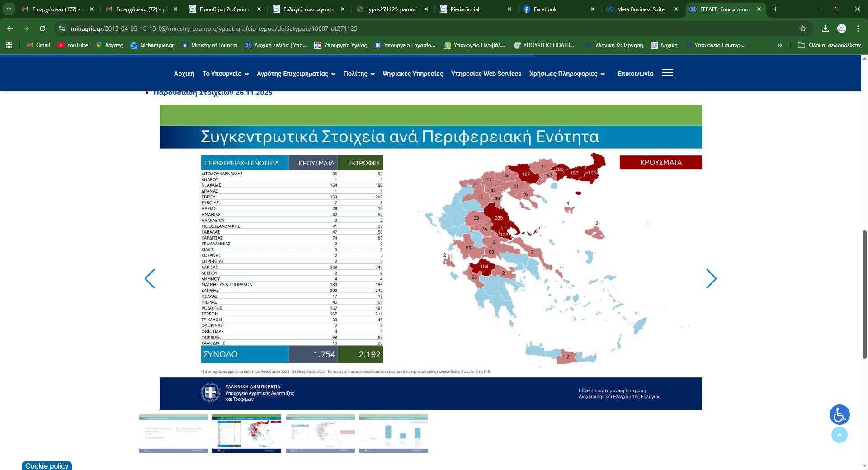This screenshot has width=868, height=470.
Task: Expand the Το Υπουργείο dropdown menu
Action: point(225,74)
